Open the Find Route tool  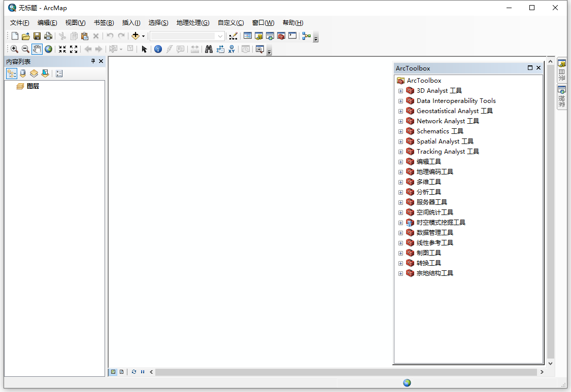tap(220, 49)
